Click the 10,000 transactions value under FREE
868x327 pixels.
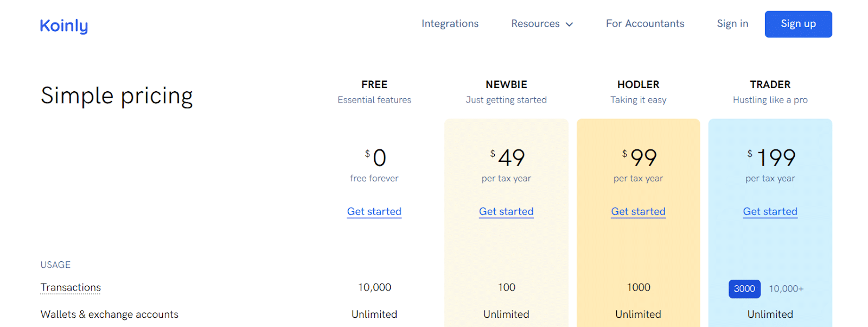374,287
